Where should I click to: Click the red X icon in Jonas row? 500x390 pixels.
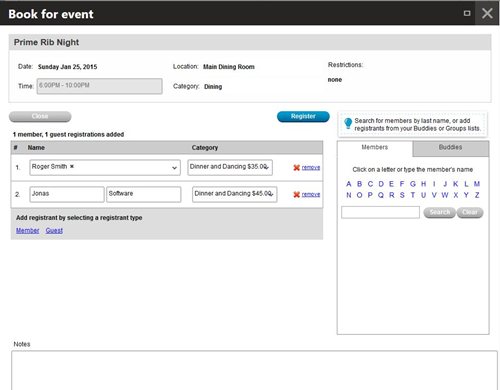click(x=296, y=194)
